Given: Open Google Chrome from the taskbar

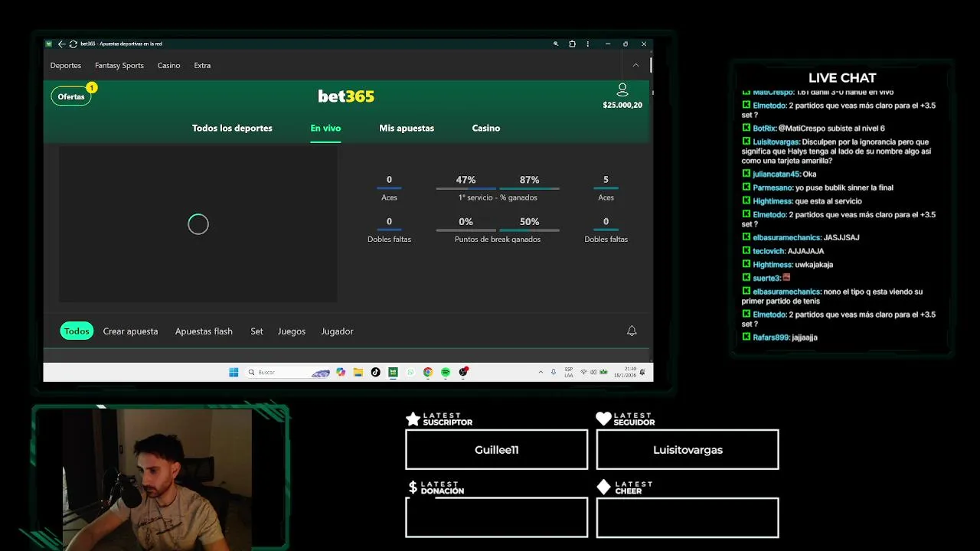Looking at the screenshot, I should tap(428, 372).
